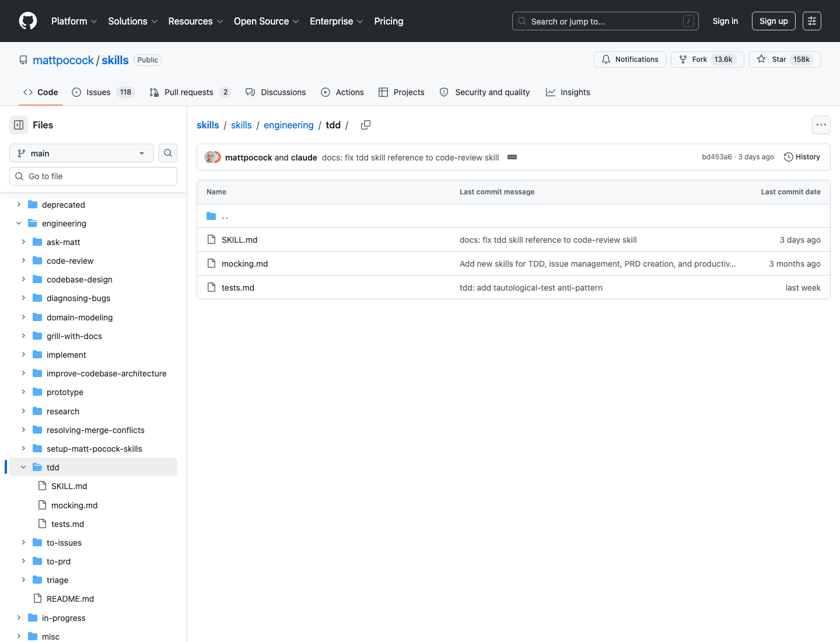The width and height of the screenshot is (840, 642).
Task: Open the main branch selector dropdown
Action: (82, 153)
